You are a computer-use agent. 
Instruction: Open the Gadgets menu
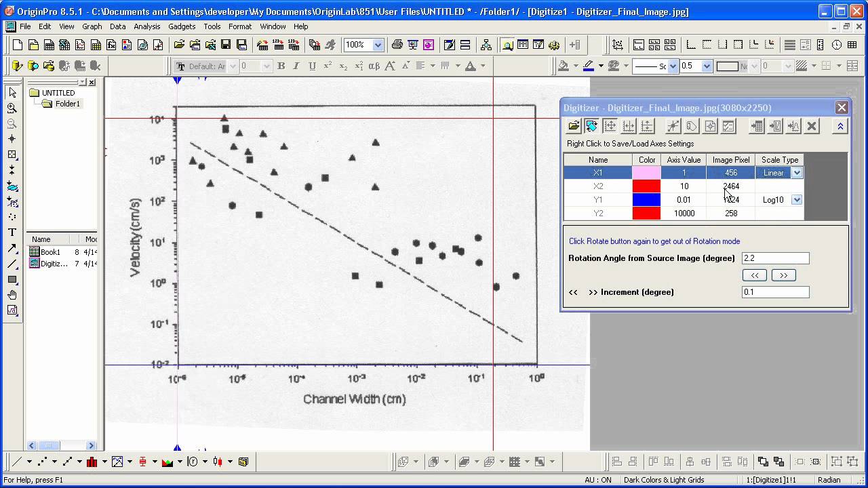point(182,26)
